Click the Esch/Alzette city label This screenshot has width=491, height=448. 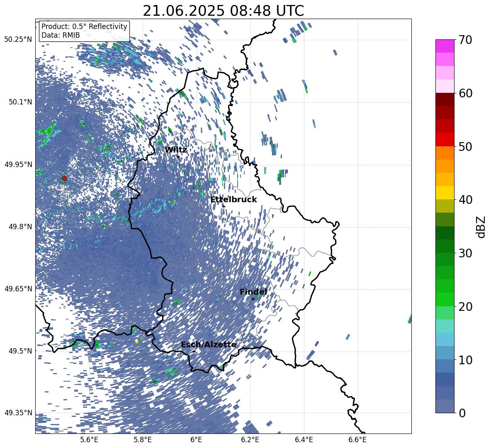[209, 345]
